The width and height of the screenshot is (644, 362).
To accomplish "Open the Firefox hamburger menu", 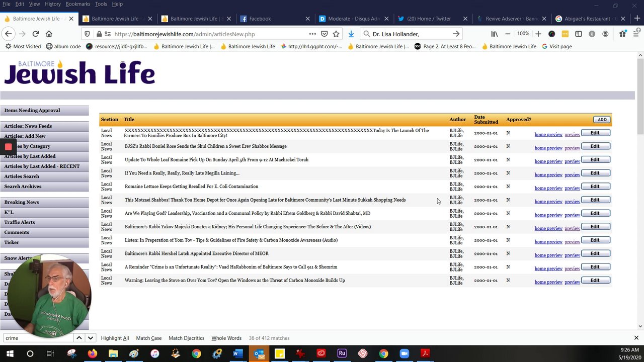I will coord(636,34).
